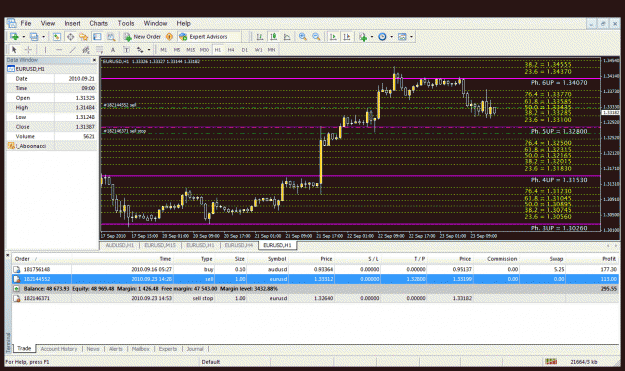
Task: Select order 181756148 audusd buy row
Action: [315, 269]
